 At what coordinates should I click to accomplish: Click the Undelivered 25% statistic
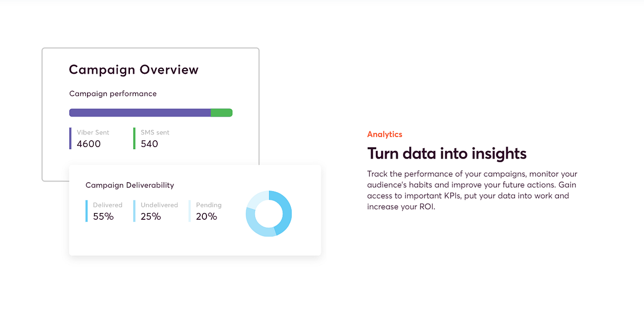(x=151, y=216)
